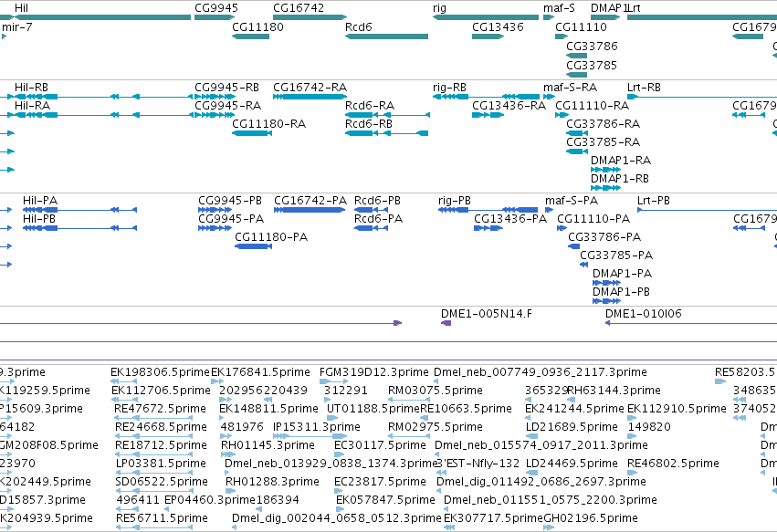This screenshot has height=532, width=777.
Task: Select the CG33785 gene glyph
Action: [576, 75]
